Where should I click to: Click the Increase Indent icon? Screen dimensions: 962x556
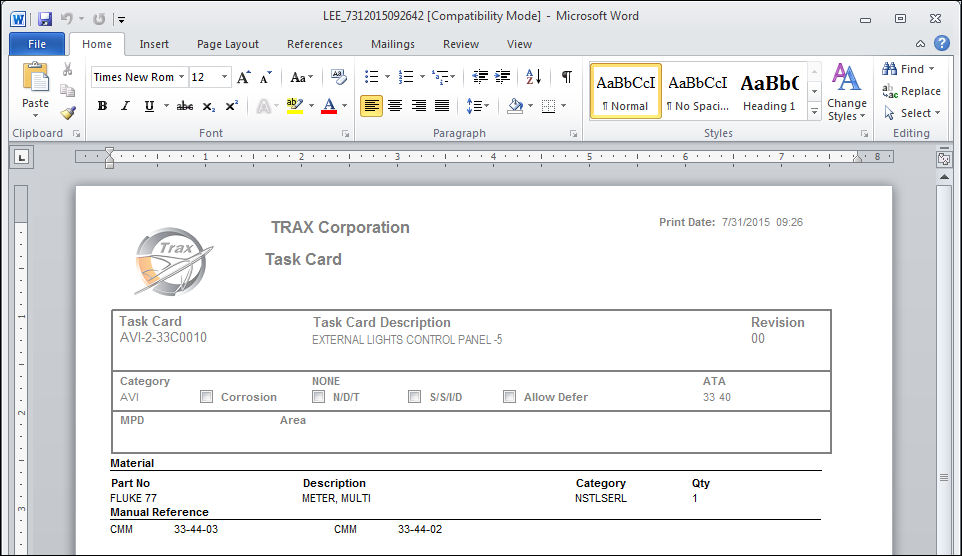point(502,77)
